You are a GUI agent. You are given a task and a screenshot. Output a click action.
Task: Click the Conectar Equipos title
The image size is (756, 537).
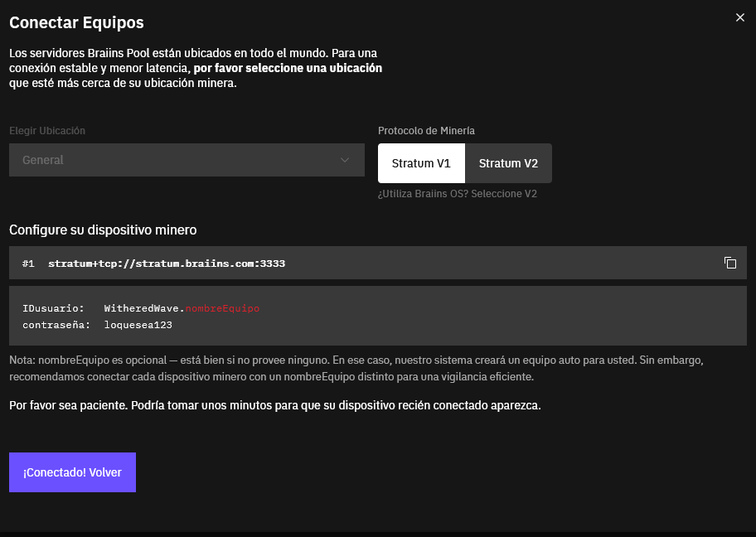pyautogui.click(x=76, y=22)
